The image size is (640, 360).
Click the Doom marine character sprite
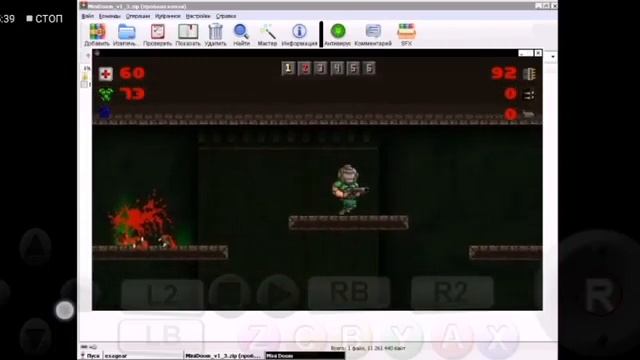click(349, 189)
